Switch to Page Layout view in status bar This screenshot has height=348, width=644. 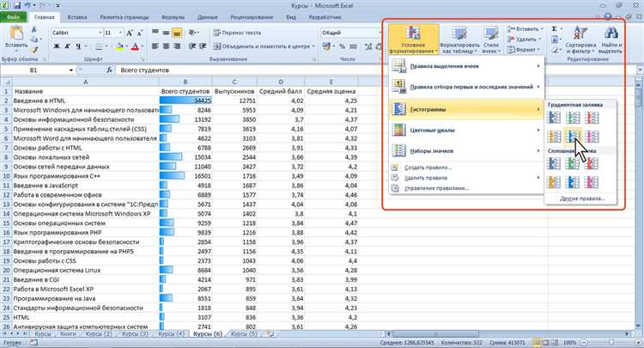(545, 342)
